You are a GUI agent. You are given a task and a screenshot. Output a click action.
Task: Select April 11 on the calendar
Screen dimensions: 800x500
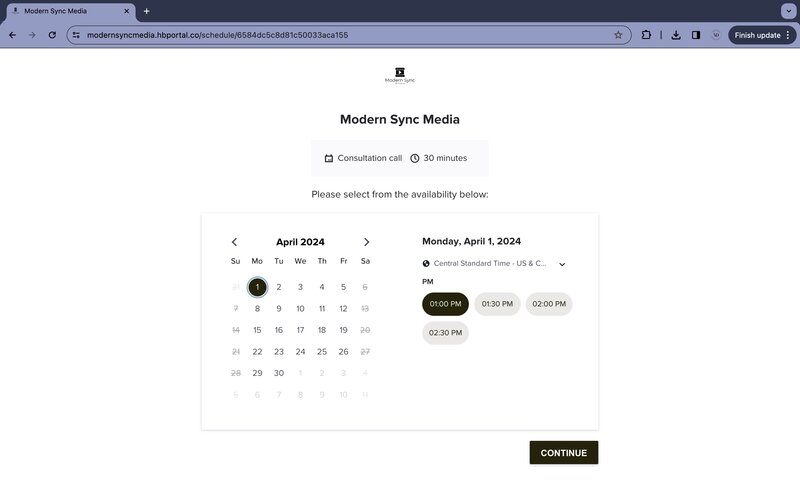322,309
